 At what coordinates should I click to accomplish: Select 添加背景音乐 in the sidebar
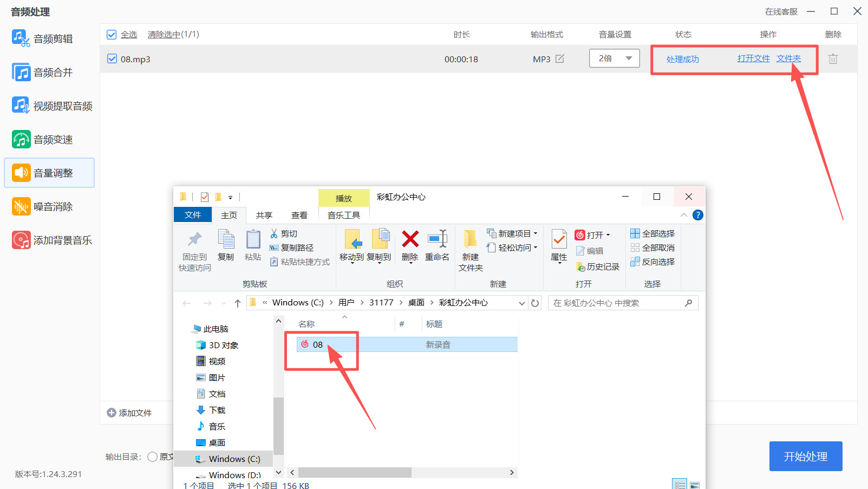(x=51, y=240)
